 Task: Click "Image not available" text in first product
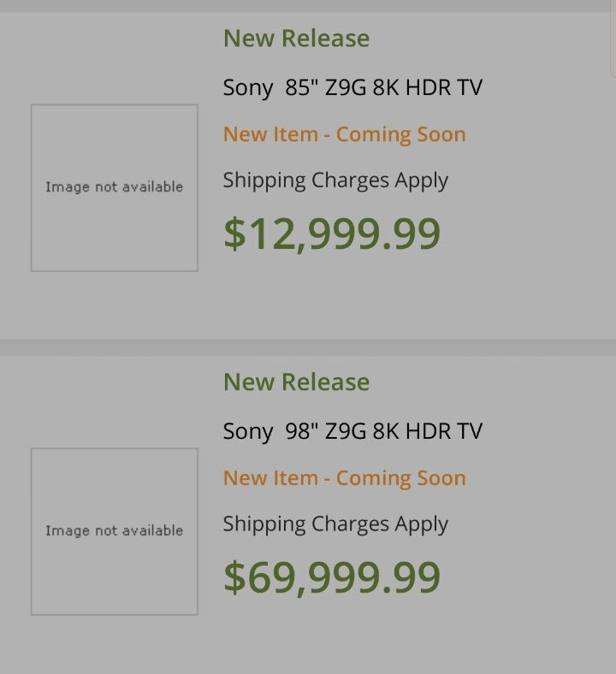[x=114, y=187]
